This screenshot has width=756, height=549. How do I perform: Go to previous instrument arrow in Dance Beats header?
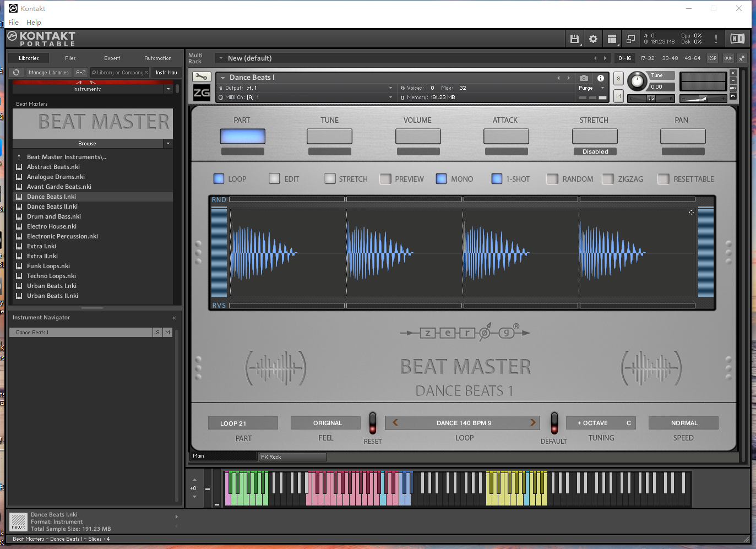[558, 78]
